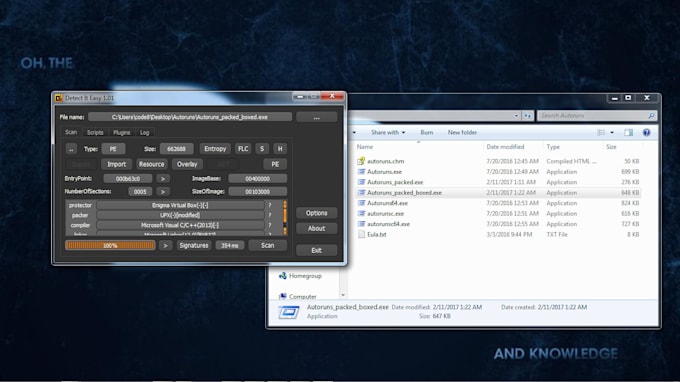Click the large application icon in details pane
The height and width of the screenshot is (382, 680).
click(x=288, y=312)
